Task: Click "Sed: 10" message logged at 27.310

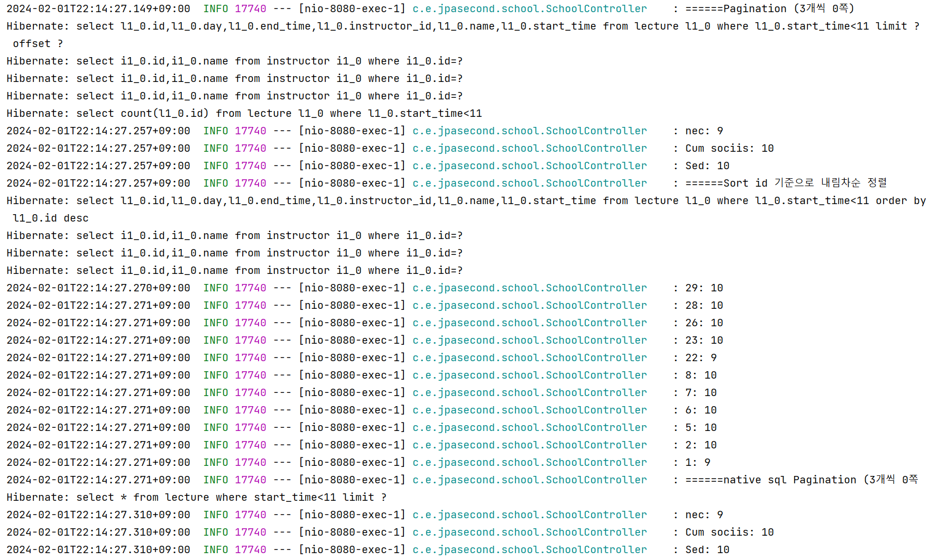Action: pos(707,549)
